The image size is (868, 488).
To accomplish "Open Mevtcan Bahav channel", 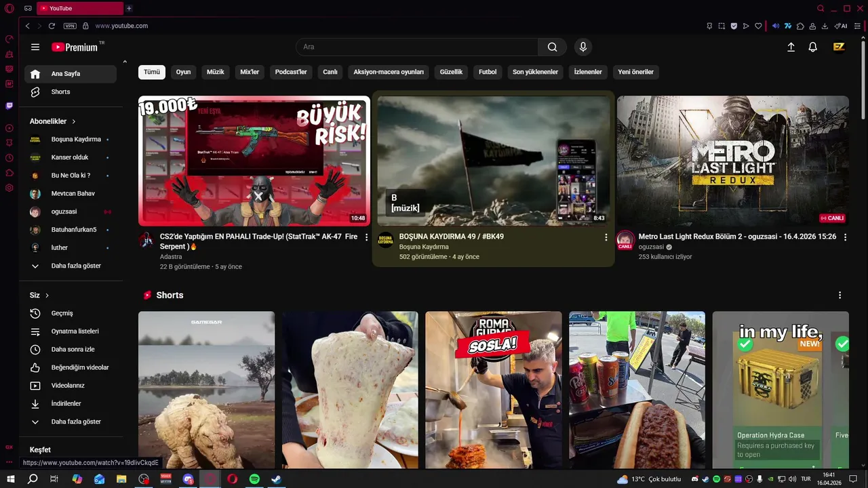I will coord(71,193).
